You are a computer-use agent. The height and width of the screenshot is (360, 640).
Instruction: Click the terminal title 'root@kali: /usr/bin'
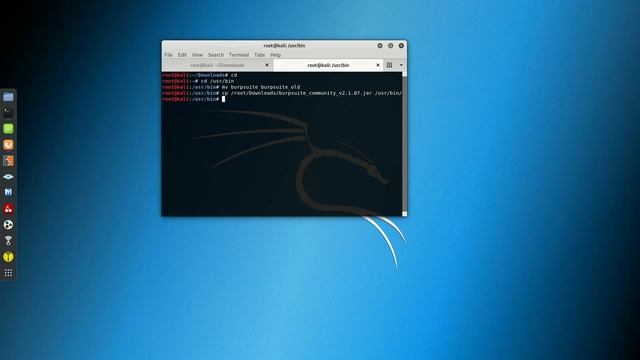pos(284,46)
